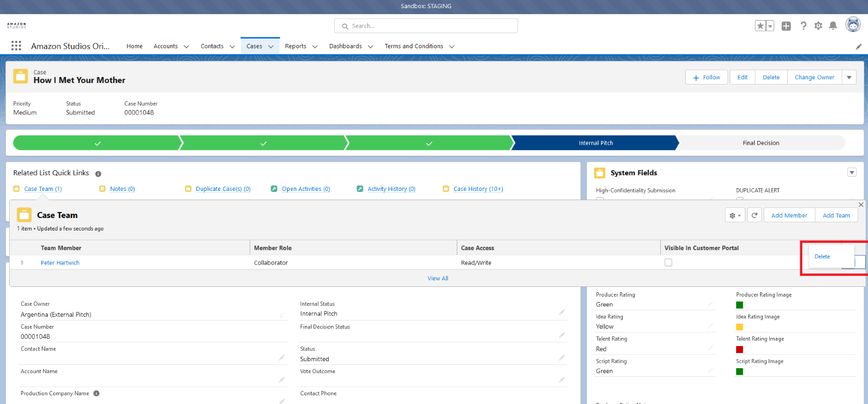Open the global actions plus icon
The image size is (868, 404).
coord(786,26)
